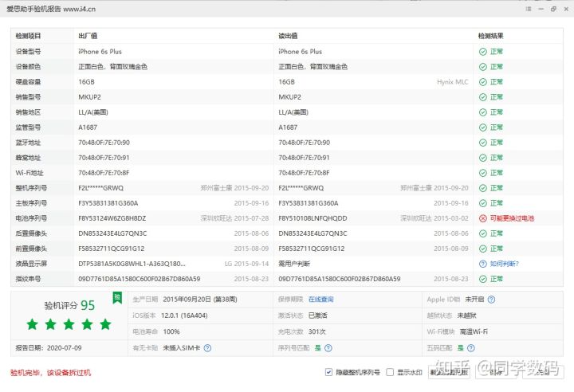Click the green check icon in Wi-Fi地址 row
Image resolution: width=574 pixels, height=392 pixels.
[483, 173]
